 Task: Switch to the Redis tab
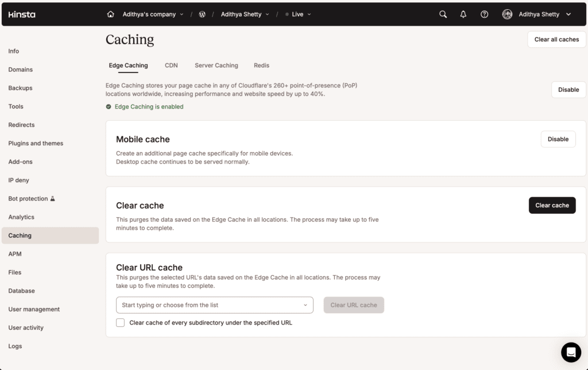point(261,65)
